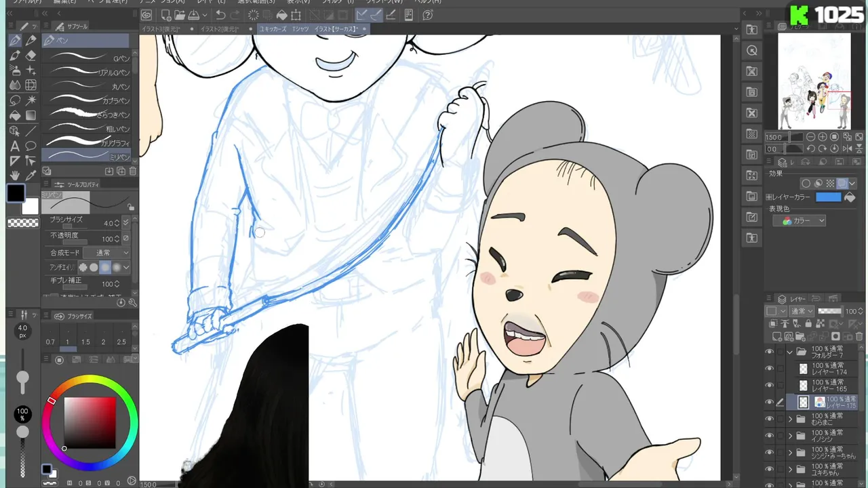This screenshot has width=868, height=488.
Task: Toggle snap to ruler in command bar
Action: (362, 15)
